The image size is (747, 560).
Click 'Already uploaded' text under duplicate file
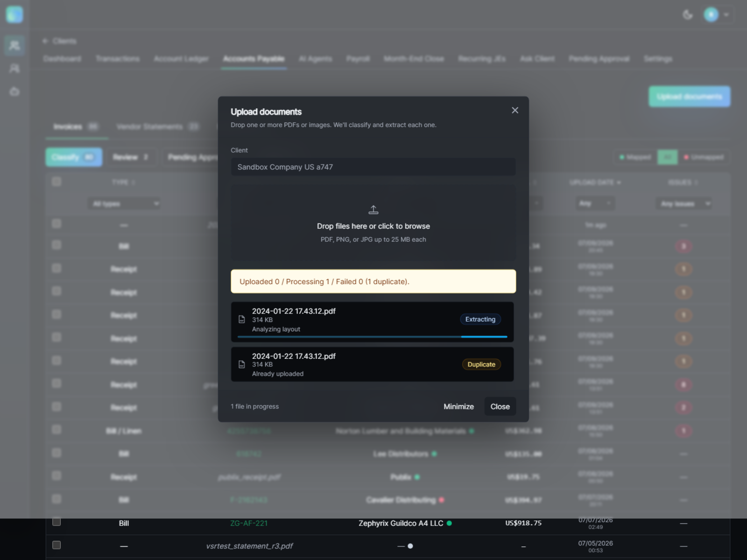[278, 374]
